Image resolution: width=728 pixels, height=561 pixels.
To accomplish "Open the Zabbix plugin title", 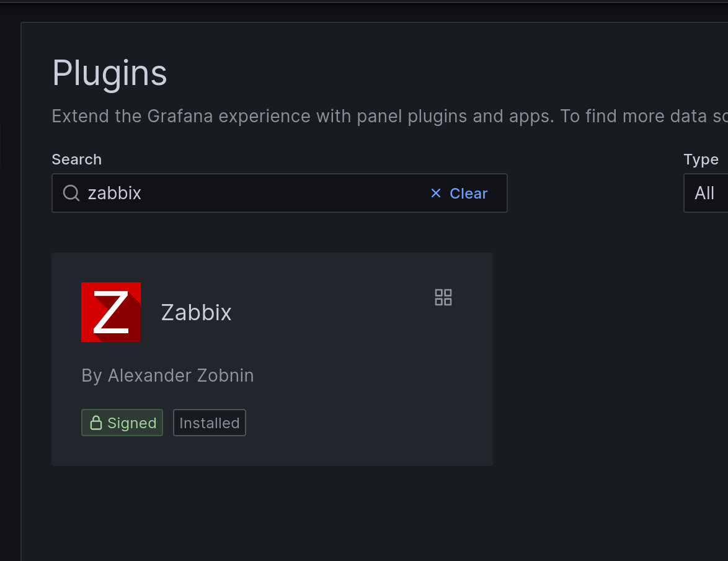I will tap(196, 312).
